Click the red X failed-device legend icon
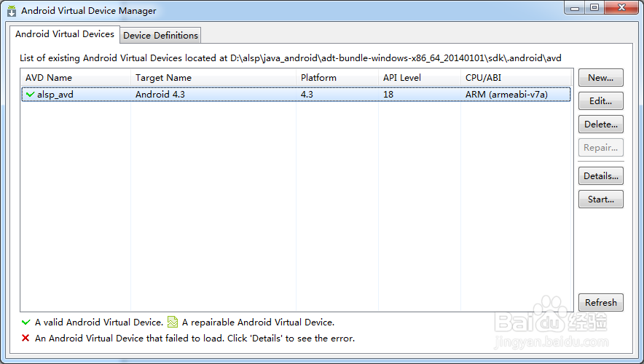Screen dimensions: 644x364 pyautogui.click(x=25, y=338)
